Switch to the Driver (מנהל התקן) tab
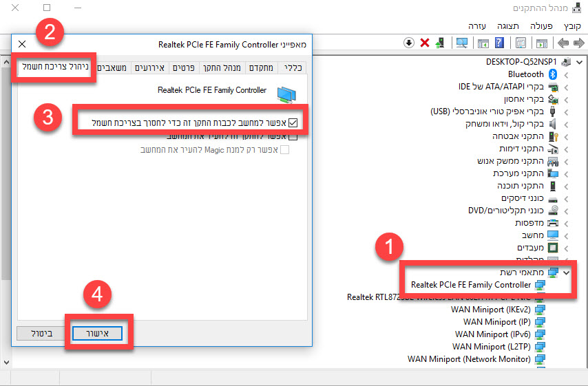Screen dimensions: 588x386 coord(222,68)
